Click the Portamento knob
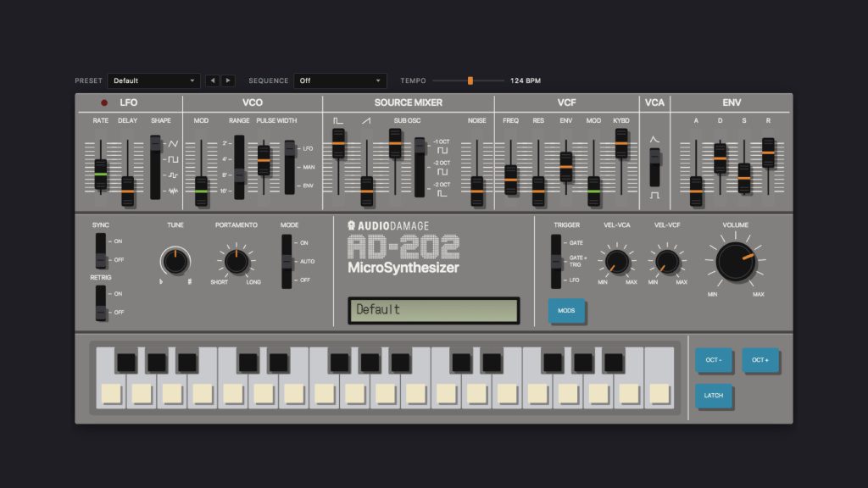Image resolution: width=868 pixels, height=488 pixels. coord(236,261)
